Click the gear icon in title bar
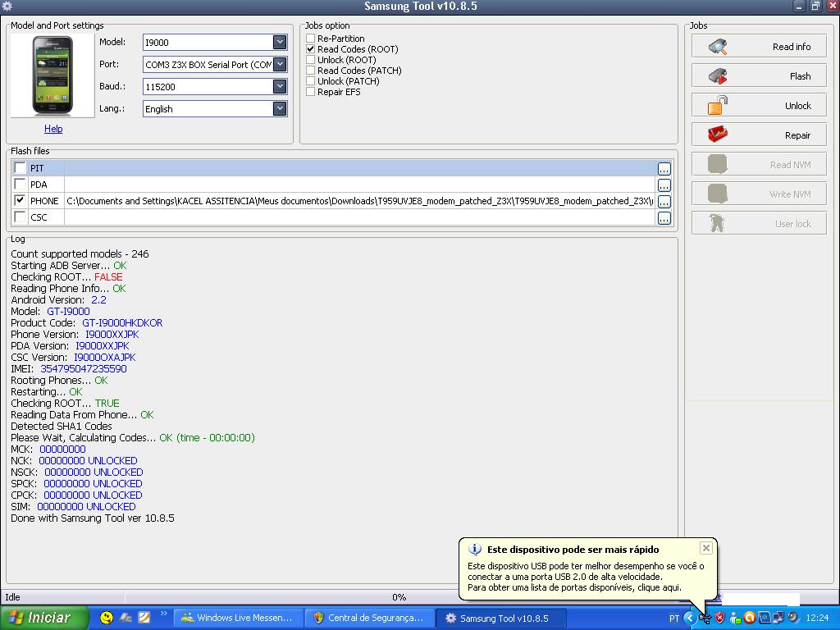The height and width of the screenshot is (630, 840). [x=7, y=6]
